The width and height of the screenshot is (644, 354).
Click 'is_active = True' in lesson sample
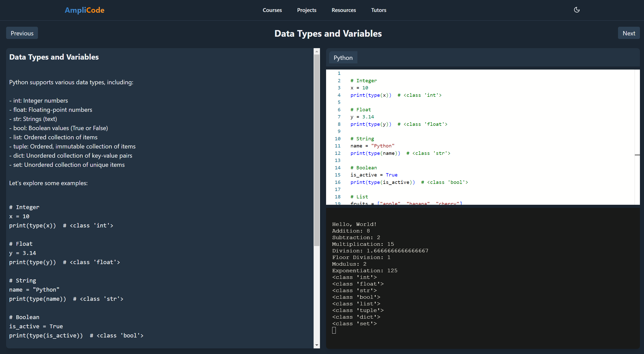click(x=36, y=326)
